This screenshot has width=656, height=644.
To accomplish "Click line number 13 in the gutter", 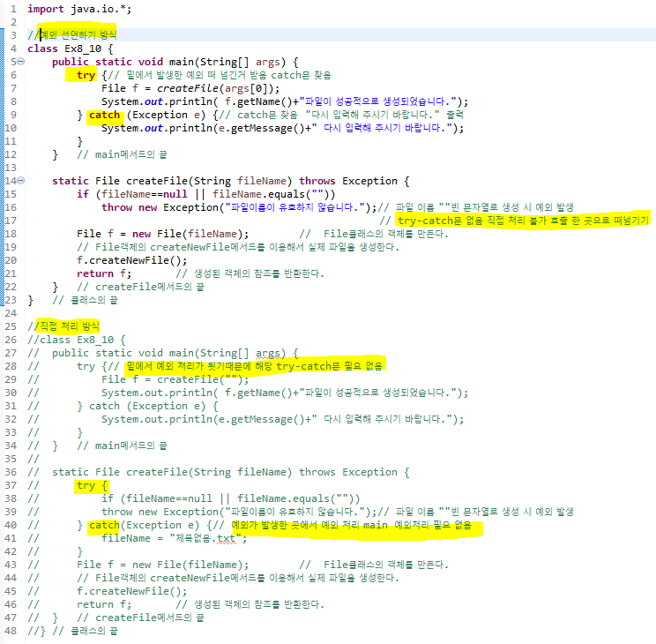I will (x=11, y=168).
